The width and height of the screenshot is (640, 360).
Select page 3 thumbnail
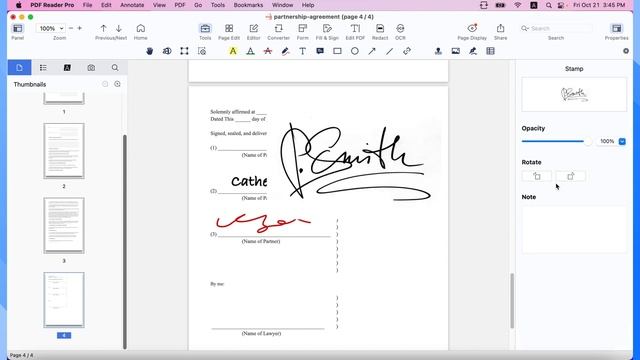[64, 225]
